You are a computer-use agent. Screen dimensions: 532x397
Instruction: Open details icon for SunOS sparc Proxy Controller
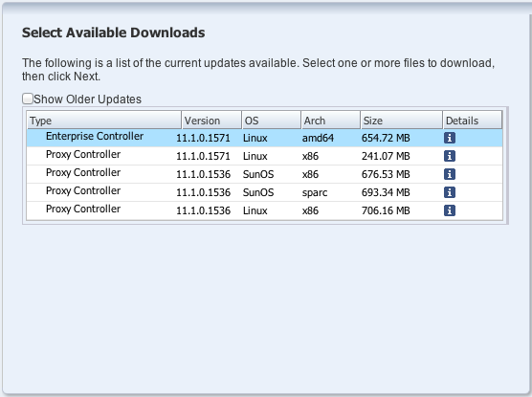[449, 192]
